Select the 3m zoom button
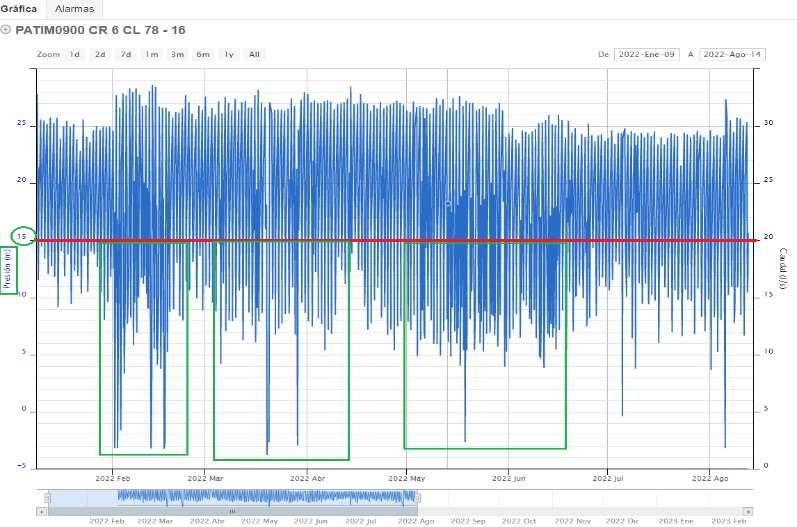Viewport: 797px width, 527px height. pyautogui.click(x=177, y=54)
